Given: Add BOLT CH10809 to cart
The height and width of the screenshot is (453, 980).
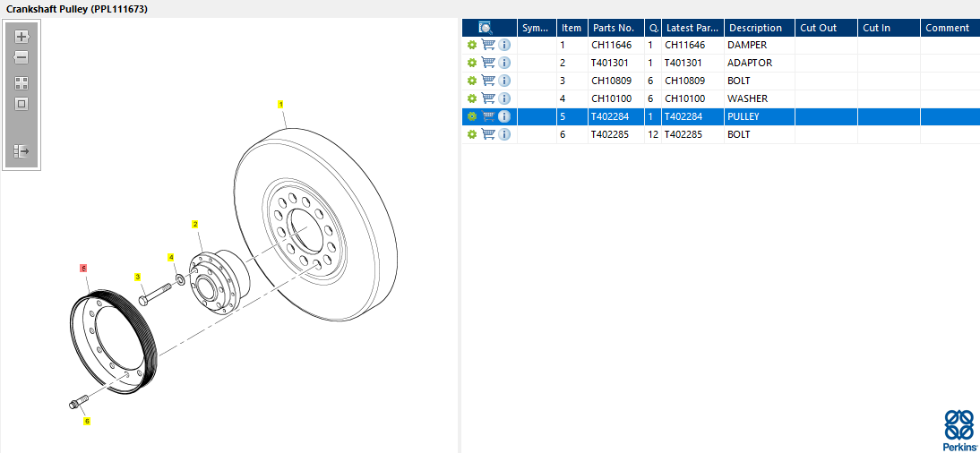Looking at the screenshot, I should click(x=488, y=81).
